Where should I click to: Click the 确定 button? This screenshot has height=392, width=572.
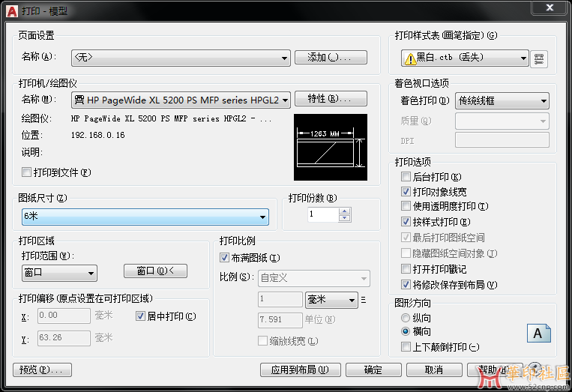tap(373, 370)
